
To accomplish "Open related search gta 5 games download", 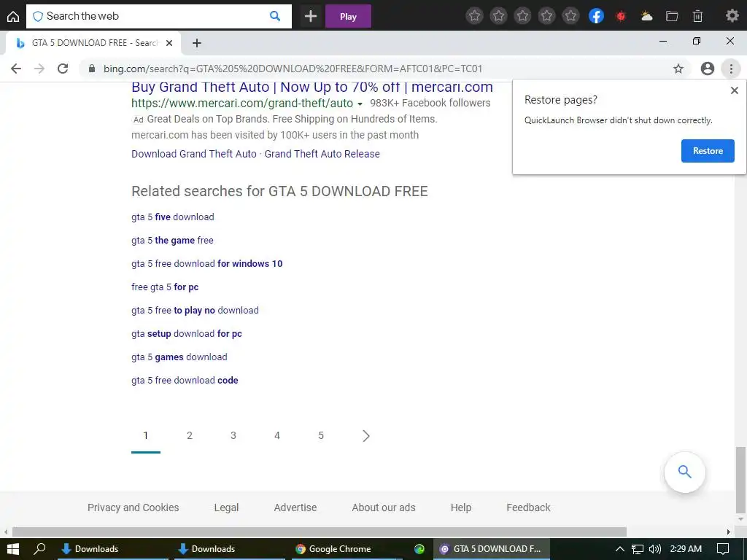I will [x=179, y=357].
